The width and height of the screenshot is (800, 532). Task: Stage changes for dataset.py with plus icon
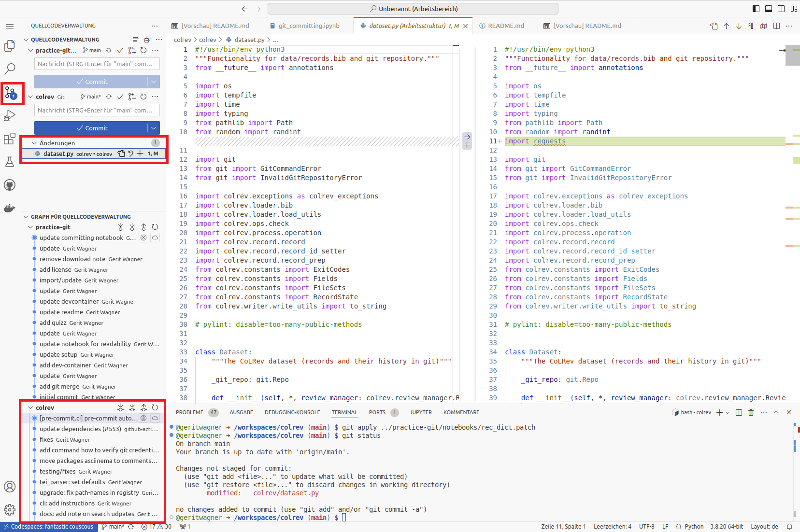click(140, 154)
